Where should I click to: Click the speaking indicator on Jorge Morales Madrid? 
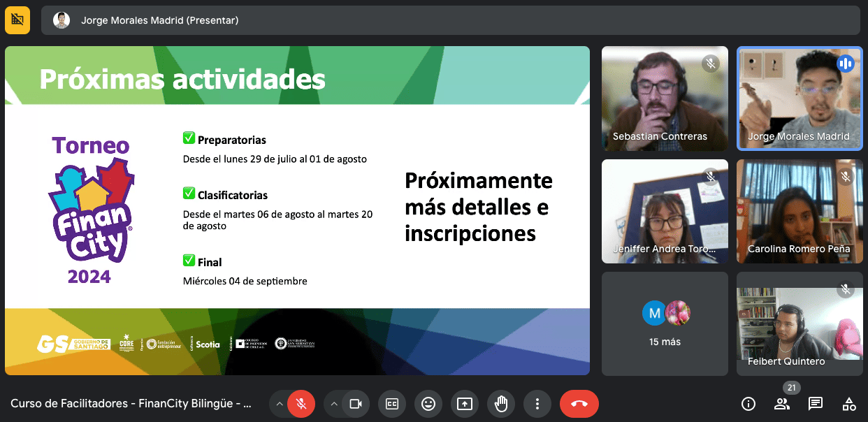tap(846, 64)
